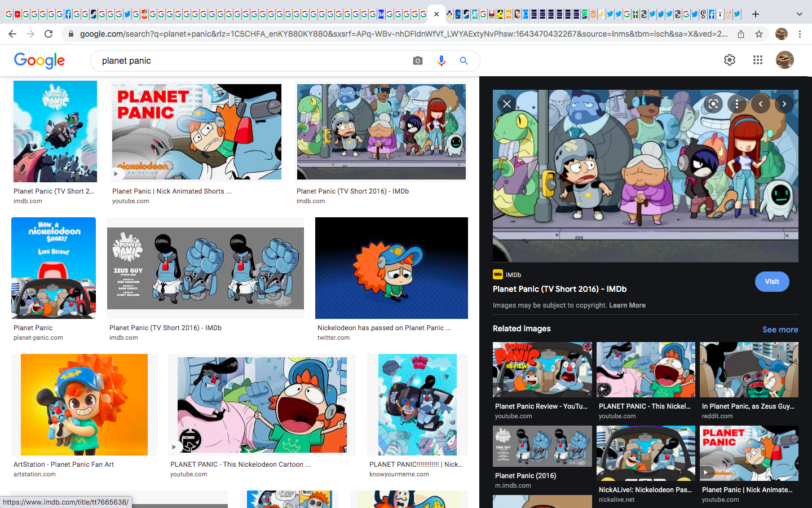Image resolution: width=812 pixels, height=508 pixels.
Task: Open related Planet Panic Review YouTube image
Action: pos(542,370)
